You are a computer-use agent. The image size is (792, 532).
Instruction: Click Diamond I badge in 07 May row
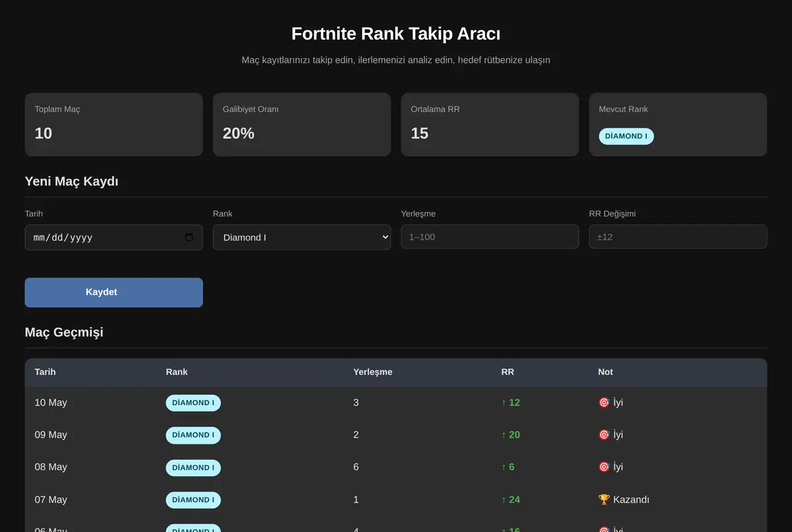(193, 500)
